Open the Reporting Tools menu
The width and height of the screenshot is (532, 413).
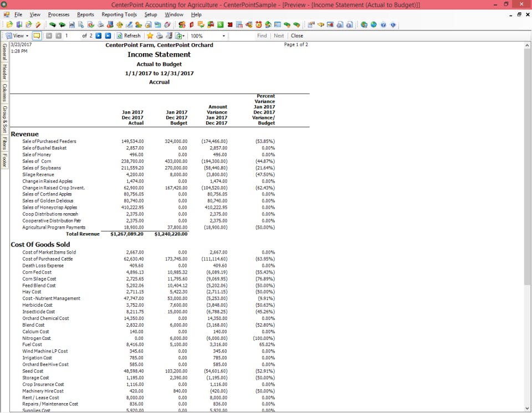(x=119, y=14)
